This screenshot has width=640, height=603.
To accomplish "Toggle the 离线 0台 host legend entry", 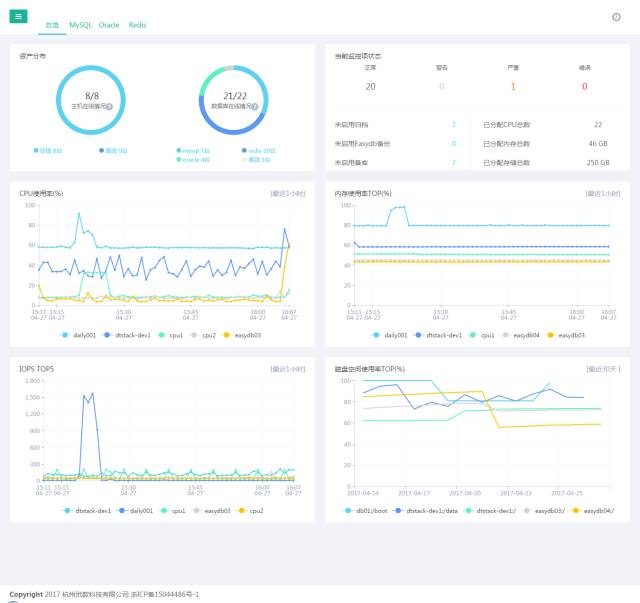I will pos(113,151).
